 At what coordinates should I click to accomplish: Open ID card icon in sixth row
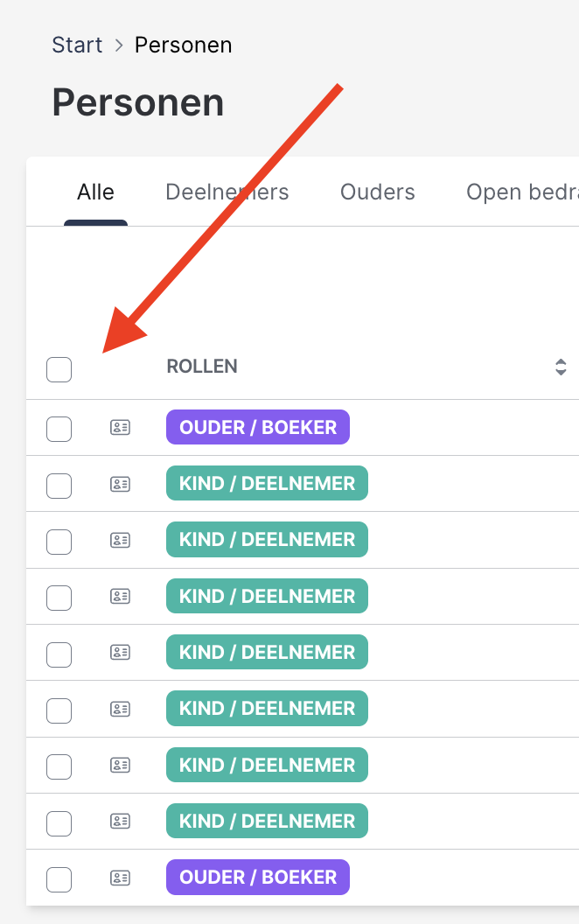(120, 708)
